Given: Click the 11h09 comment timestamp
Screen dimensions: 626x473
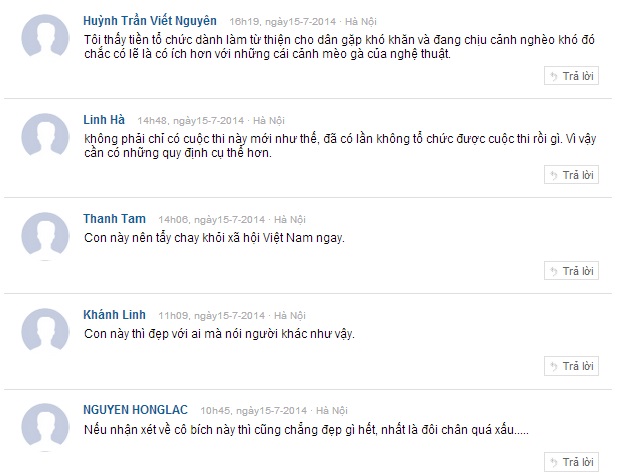Looking at the screenshot, I should click(212, 316).
